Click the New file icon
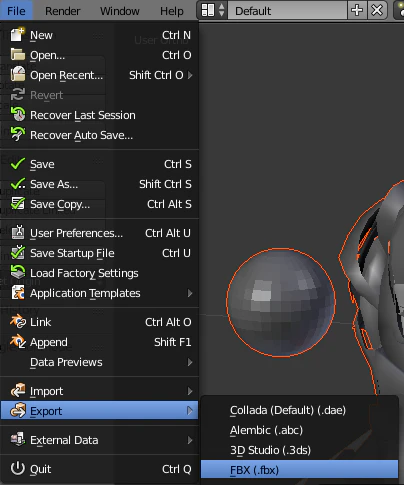The width and height of the screenshot is (404, 485). coord(18,35)
